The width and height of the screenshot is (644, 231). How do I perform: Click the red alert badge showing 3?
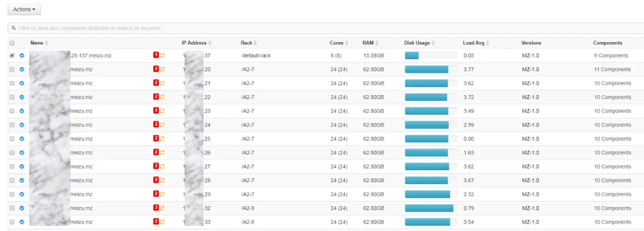pos(156,208)
